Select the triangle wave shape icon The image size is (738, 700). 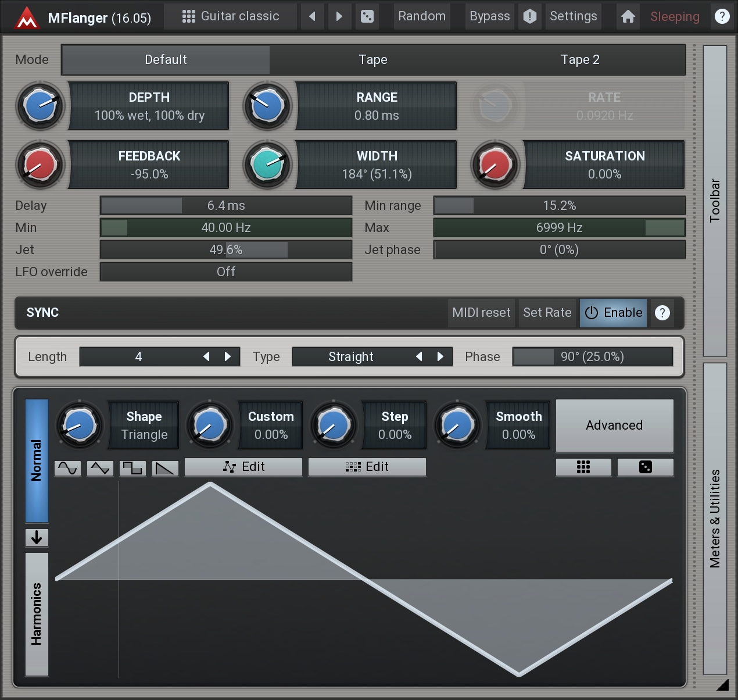(100, 467)
